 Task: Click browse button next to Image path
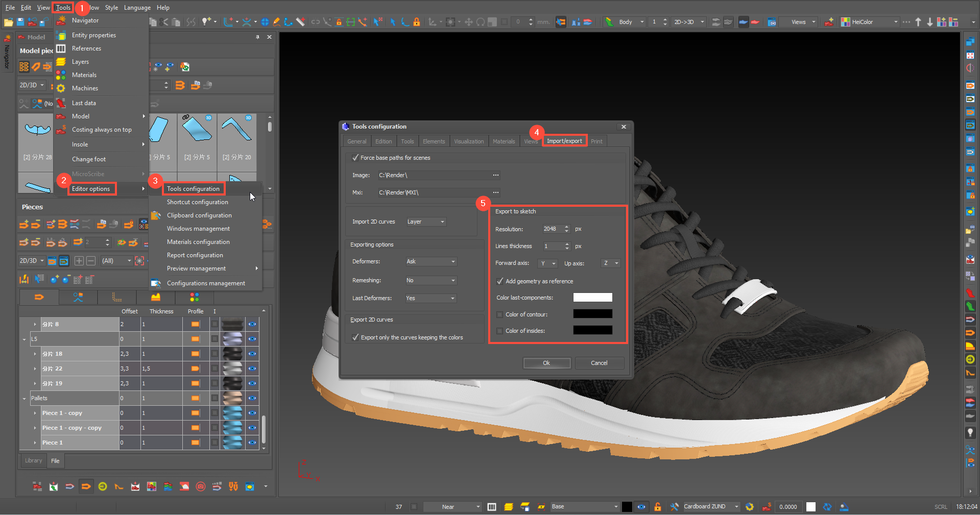click(495, 175)
